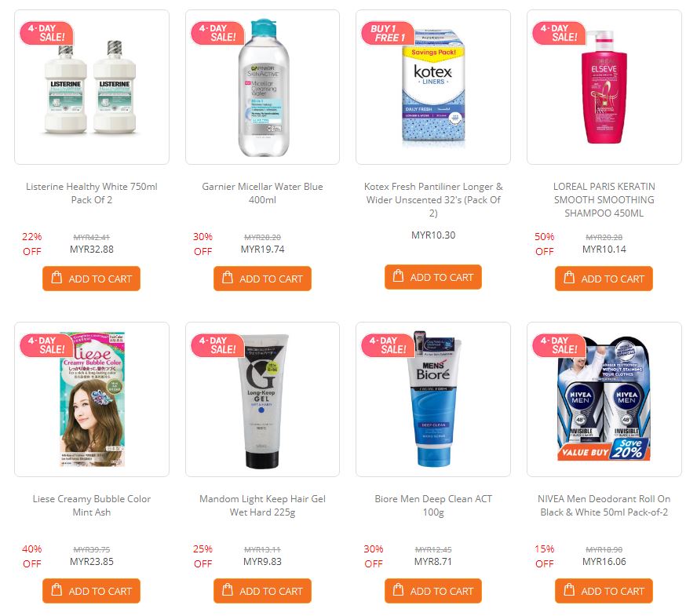Open the Liese Creamy Bubble Color image

(x=92, y=399)
